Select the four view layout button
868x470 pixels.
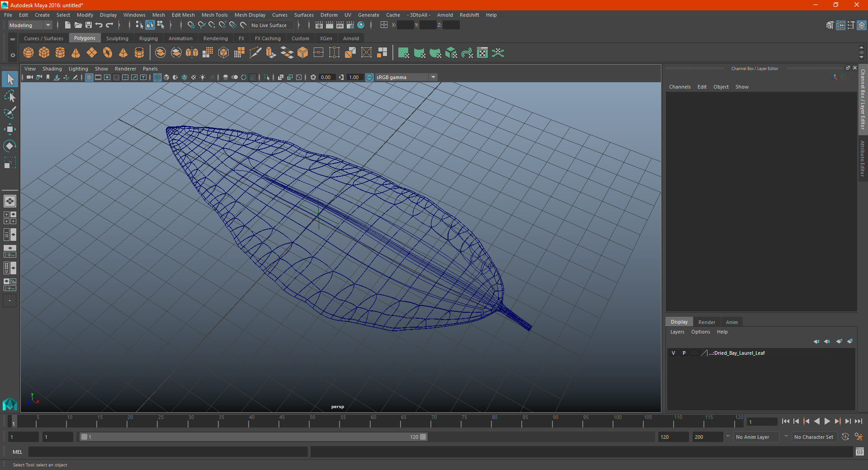pos(10,218)
